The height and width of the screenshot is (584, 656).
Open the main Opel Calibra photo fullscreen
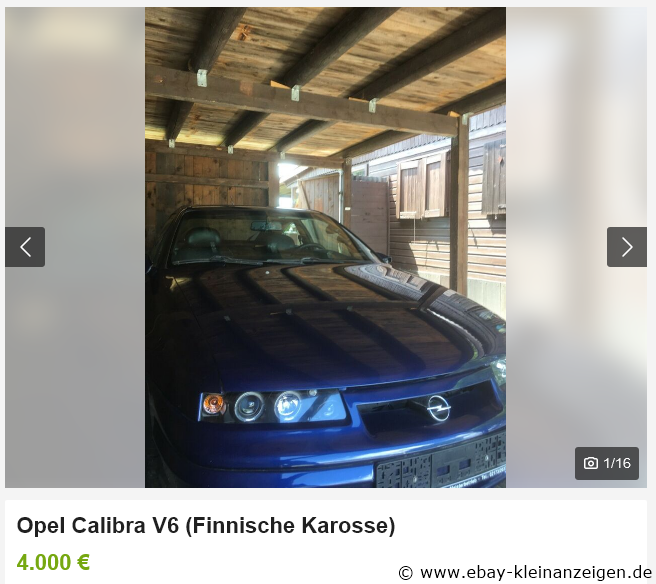(x=325, y=247)
